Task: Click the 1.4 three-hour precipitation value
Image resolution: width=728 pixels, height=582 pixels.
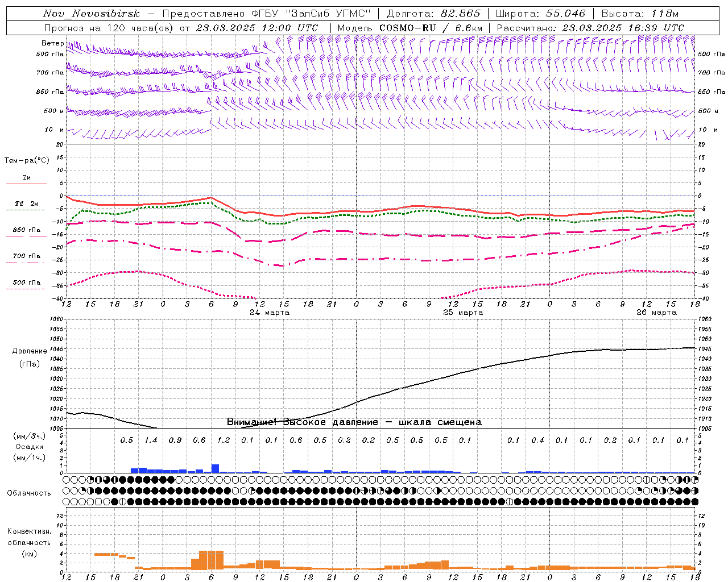Action: tap(151, 440)
